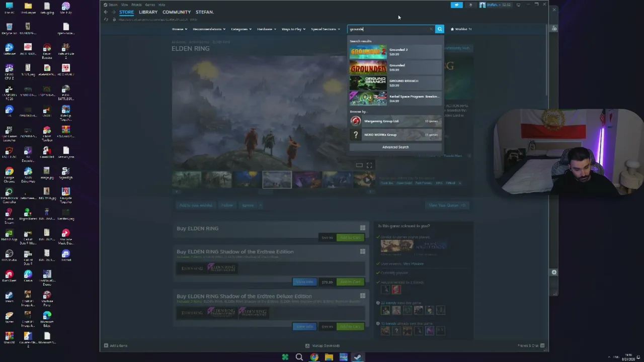Click View Your Queue button
644x362 pixels.
click(x=447, y=205)
